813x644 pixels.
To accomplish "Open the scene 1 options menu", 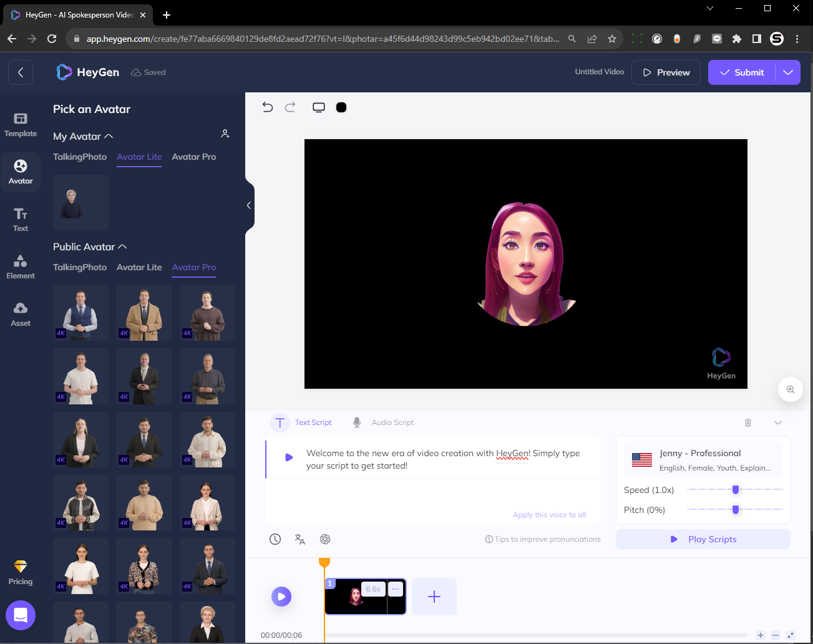I will click(395, 589).
